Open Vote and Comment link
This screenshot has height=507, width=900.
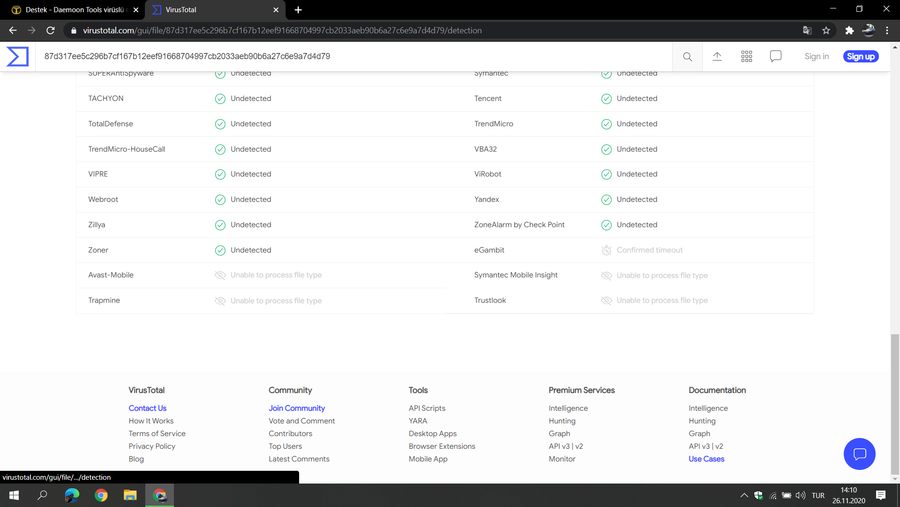[x=302, y=421]
